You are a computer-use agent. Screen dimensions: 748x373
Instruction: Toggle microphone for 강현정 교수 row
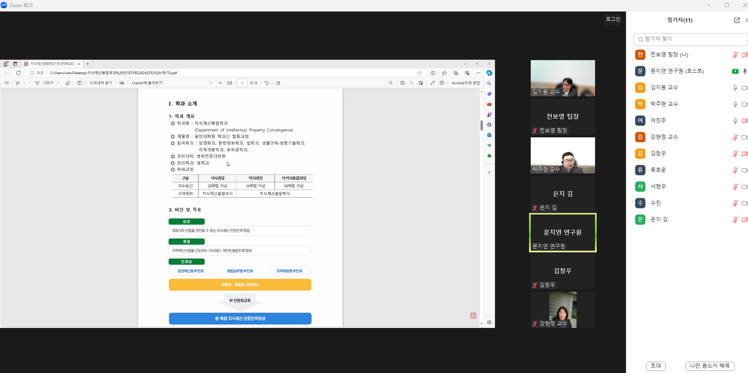point(735,137)
